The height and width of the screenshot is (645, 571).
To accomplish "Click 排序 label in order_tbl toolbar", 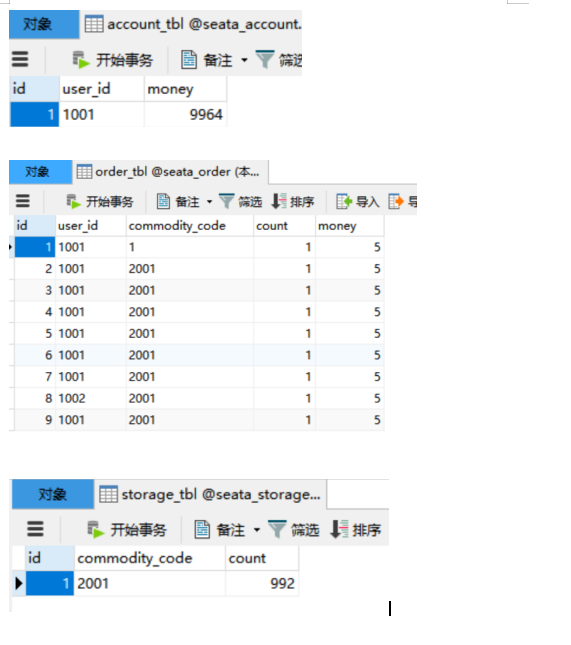I will [302, 202].
